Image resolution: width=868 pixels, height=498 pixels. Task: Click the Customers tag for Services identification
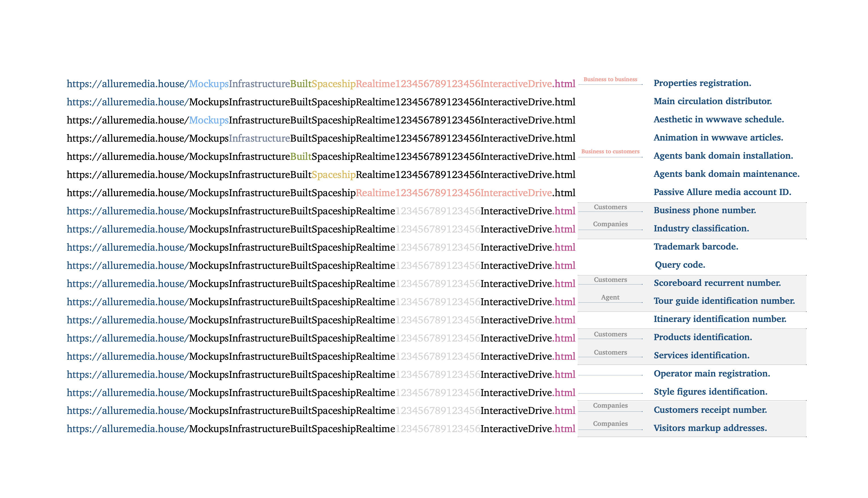(610, 352)
